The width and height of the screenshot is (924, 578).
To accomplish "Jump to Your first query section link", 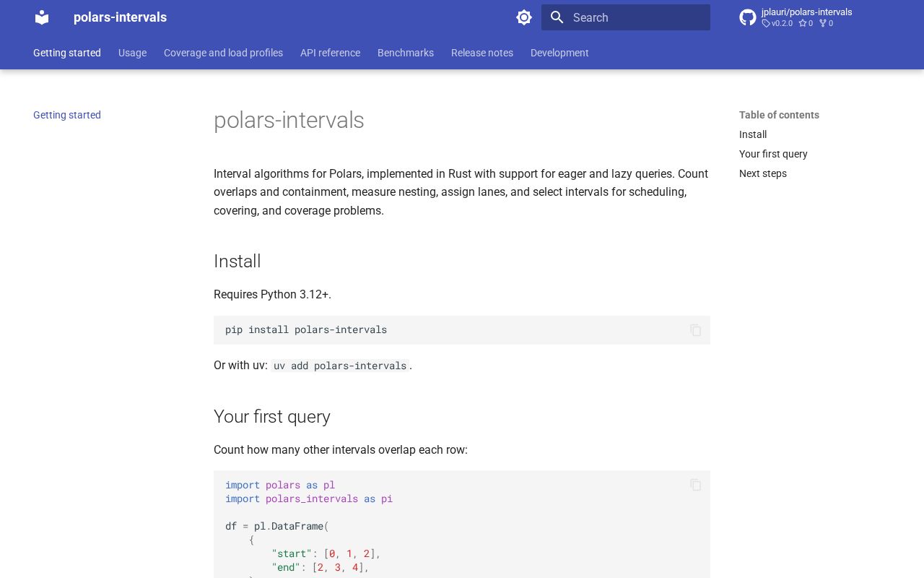I will click(773, 154).
